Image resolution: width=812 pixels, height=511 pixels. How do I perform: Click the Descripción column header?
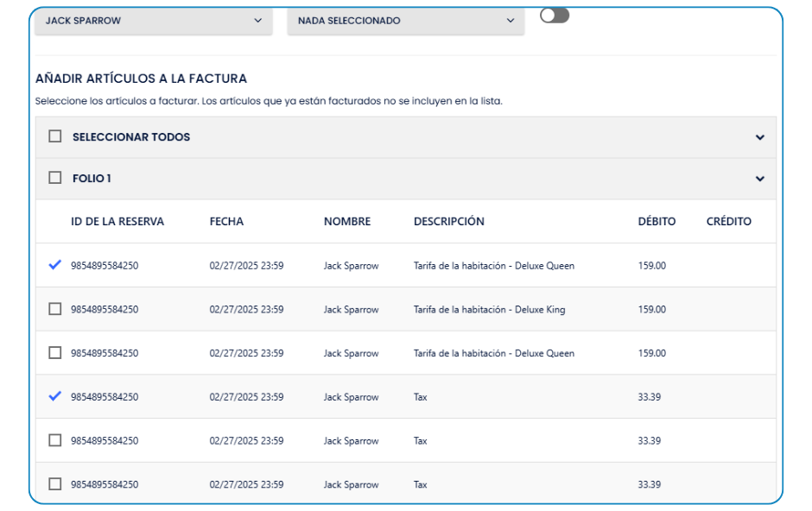[x=448, y=222]
